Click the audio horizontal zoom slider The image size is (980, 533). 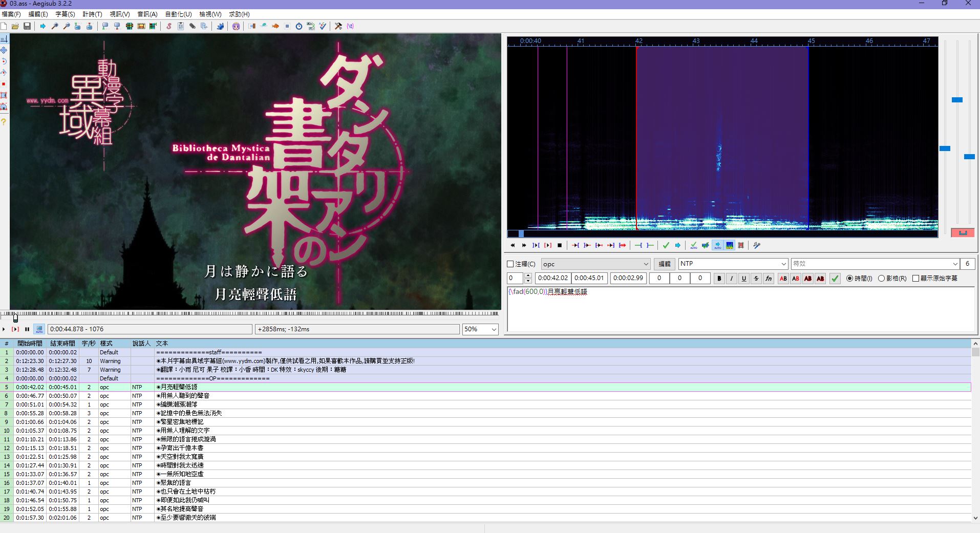(x=945, y=148)
